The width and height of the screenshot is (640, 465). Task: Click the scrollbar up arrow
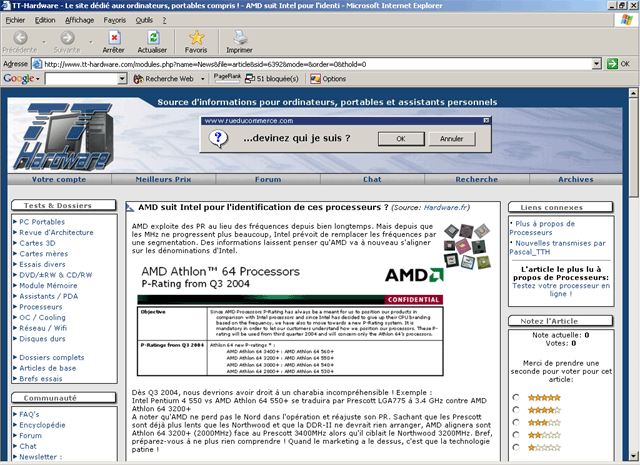click(633, 93)
